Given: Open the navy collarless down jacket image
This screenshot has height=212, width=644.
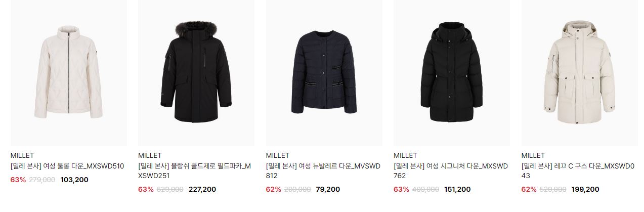Looking at the screenshot, I should click(324, 73).
